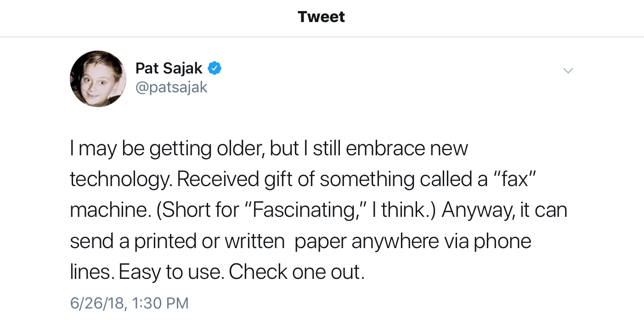Open Pat Sajak's profile picture
Viewport: 644px width, 323px height.
click(98, 79)
